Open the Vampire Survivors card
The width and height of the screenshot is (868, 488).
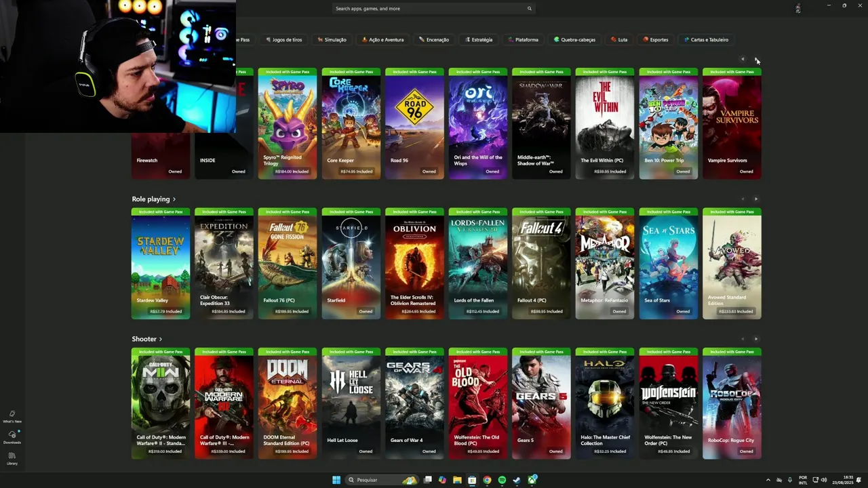pos(732,123)
